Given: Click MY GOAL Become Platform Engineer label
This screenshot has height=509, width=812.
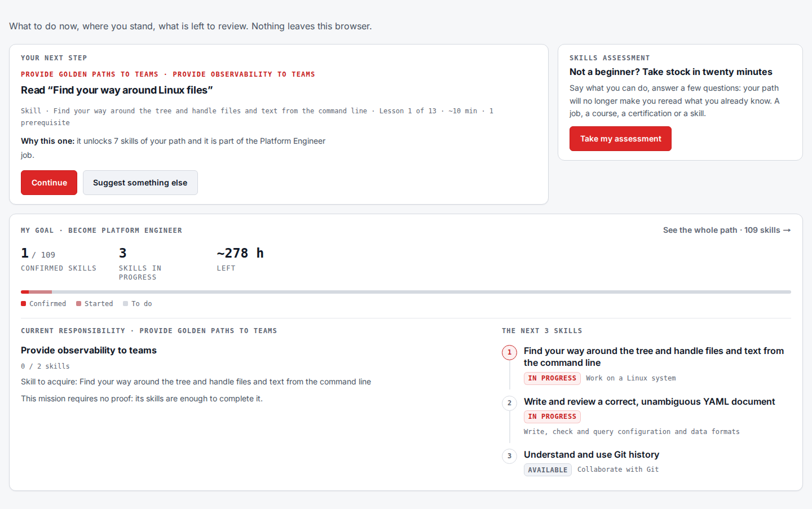Looking at the screenshot, I should (x=101, y=231).
